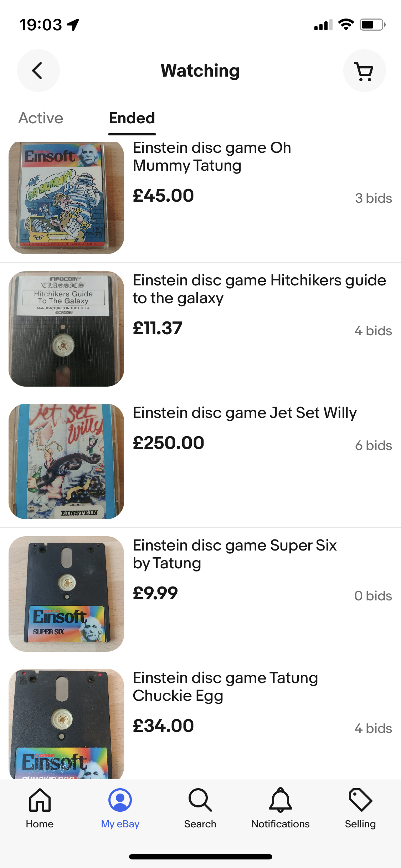The height and width of the screenshot is (868, 401).
Task: Select the Ended tab
Action: click(132, 118)
